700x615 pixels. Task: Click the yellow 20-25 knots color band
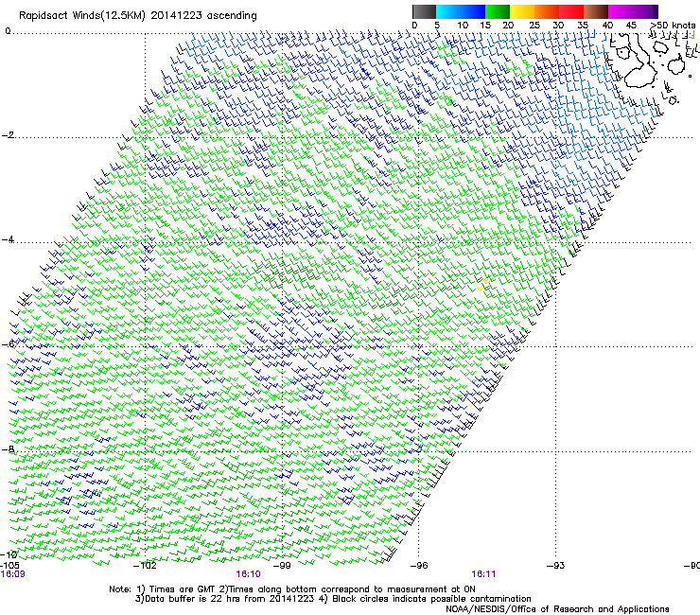point(522,11)
